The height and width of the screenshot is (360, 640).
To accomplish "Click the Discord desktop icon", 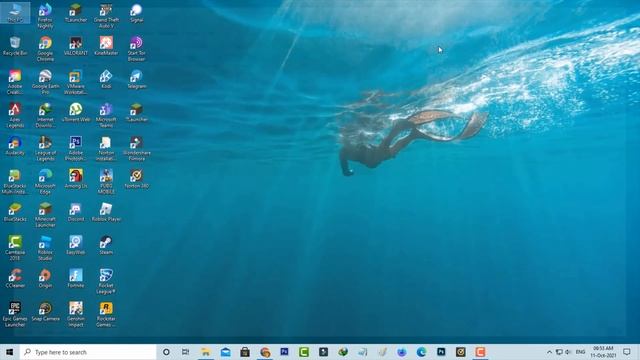I will coord(76,212).
